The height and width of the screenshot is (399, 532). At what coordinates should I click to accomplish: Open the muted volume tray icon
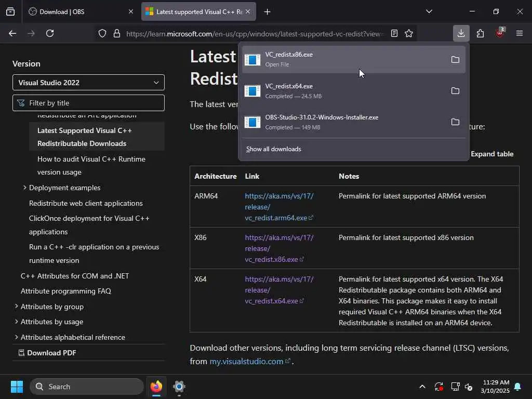[x=469, y=387]
